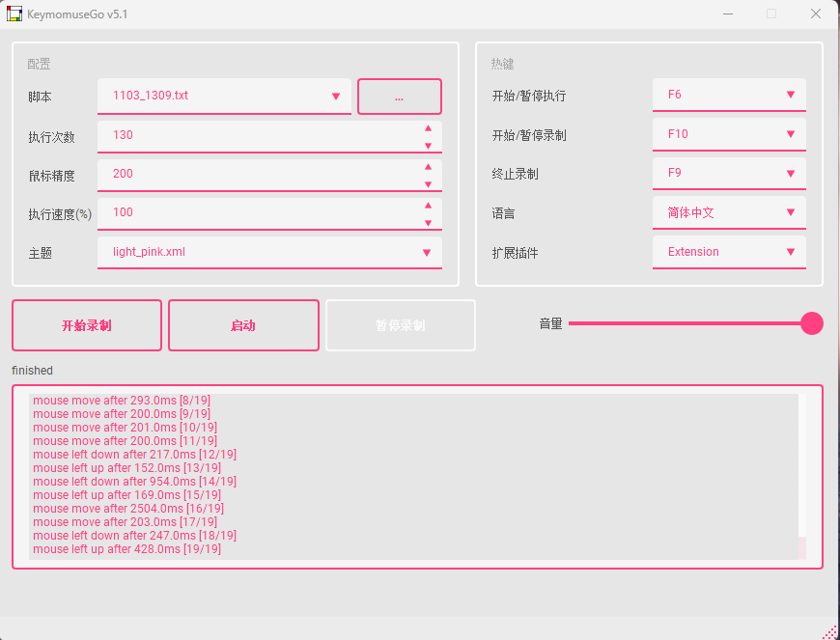Click log line 'mouse left down after 247.0ms [18/19]'
The image size is (840, 640).
click(134, 536)
